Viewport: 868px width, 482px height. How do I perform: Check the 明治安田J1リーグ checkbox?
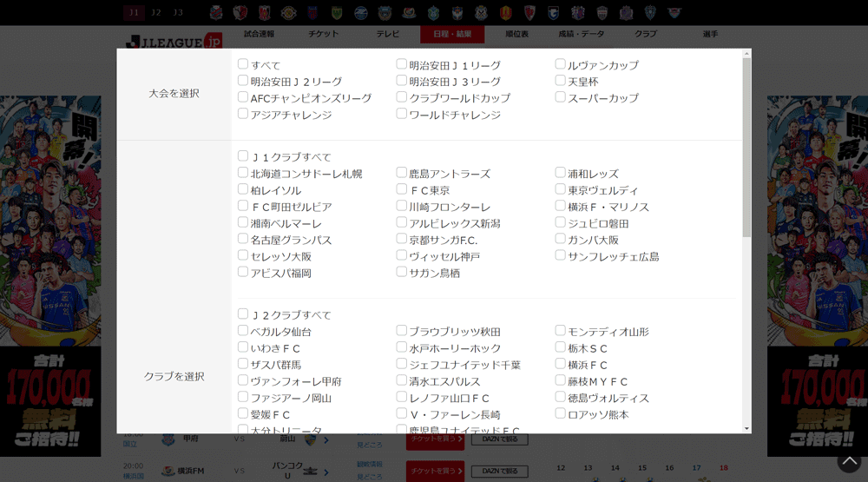coord(402,64)
